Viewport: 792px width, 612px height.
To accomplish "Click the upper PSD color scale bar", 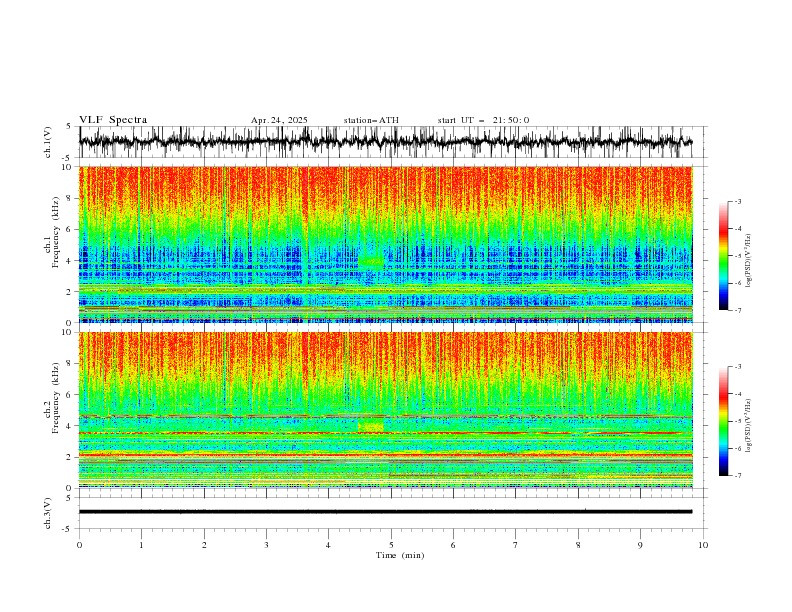I will pos(724,256).
